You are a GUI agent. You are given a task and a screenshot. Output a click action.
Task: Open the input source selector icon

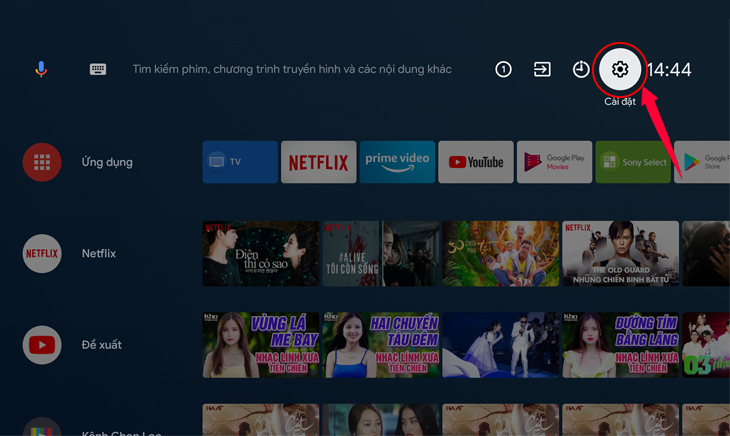coord(542,69)
